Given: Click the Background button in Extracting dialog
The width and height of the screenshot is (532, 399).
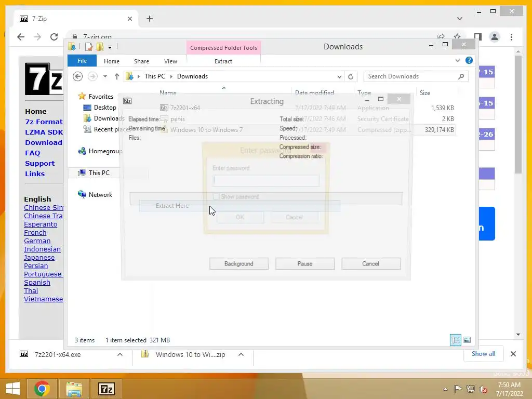Looking at the screenshot, I should 239,263.
